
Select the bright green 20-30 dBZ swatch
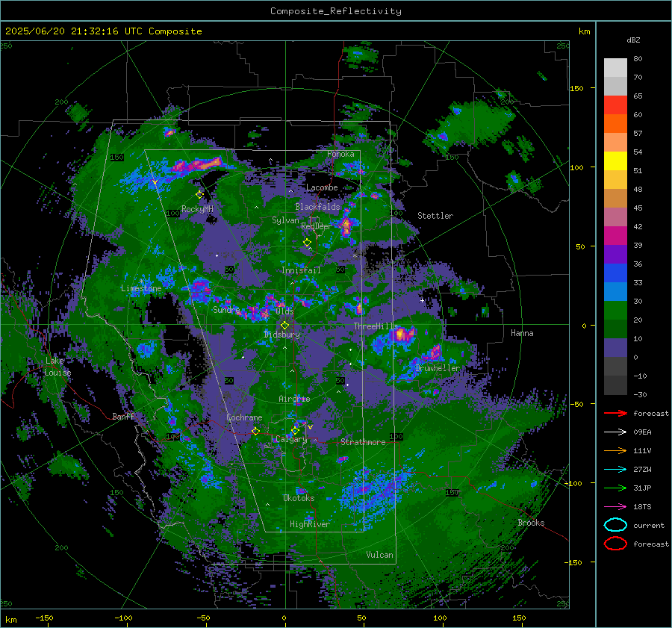(x=615, y=311)
